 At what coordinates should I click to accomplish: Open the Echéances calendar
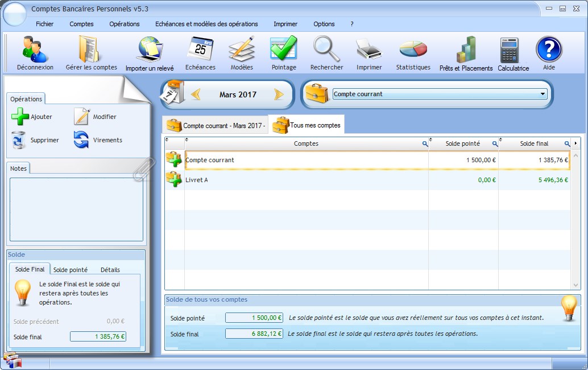point(200,51)
